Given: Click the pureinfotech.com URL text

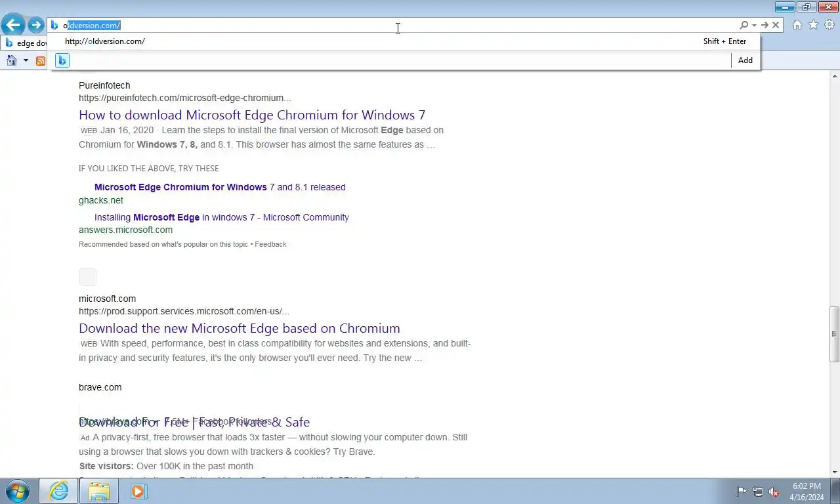Looking at the screenshot, I should point(184,98).
